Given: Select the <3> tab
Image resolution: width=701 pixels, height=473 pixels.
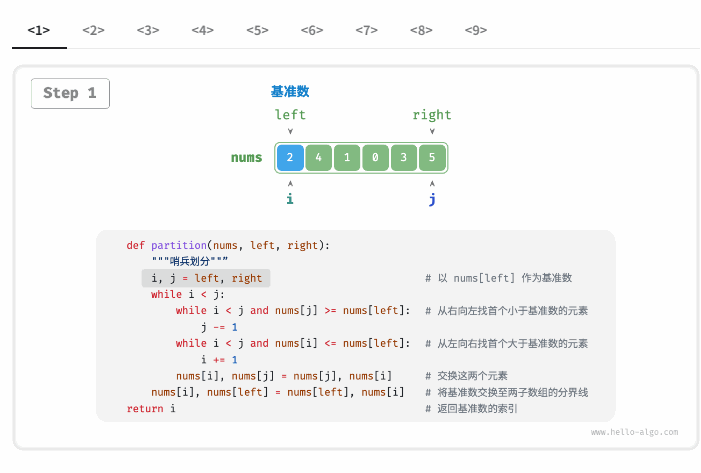Looking at the screenshot, I should [x=148, y=30].
